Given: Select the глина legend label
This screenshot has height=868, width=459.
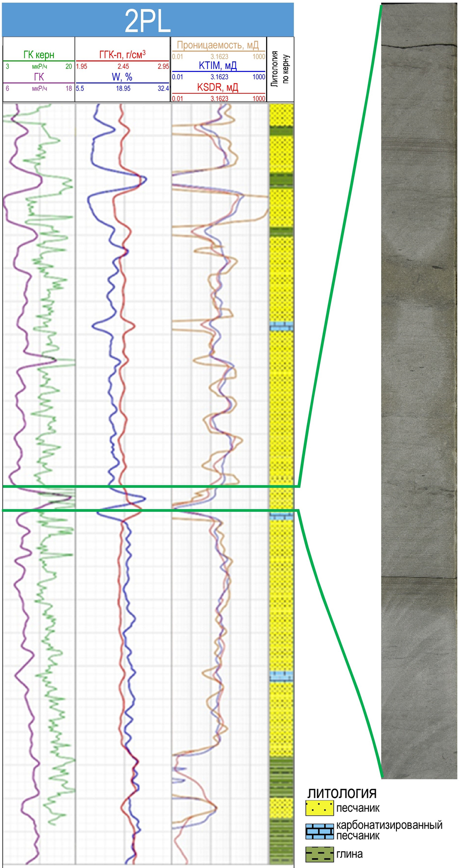Looking at the screenshot, I should (x=349, y=854).
